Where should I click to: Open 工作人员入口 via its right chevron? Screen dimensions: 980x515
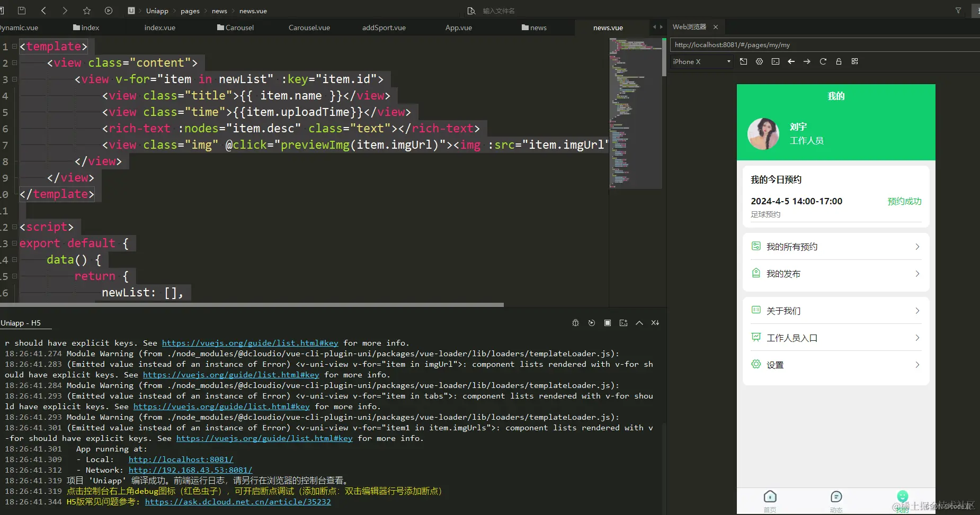[917, 338]
